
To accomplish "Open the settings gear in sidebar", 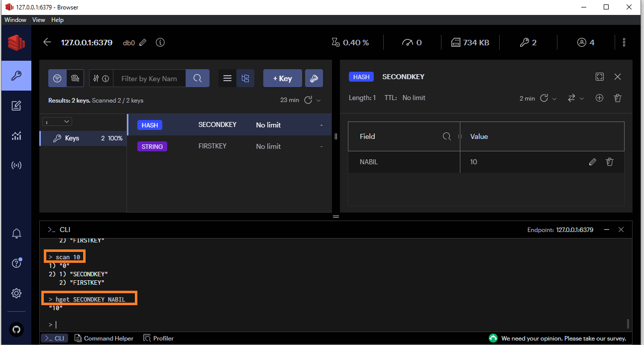I will 16,293.
